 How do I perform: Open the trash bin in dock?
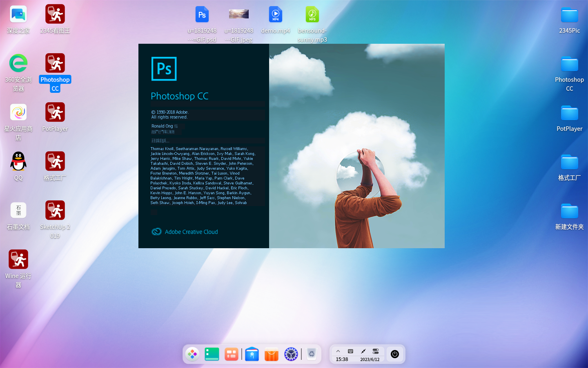(x=312, y=354)
